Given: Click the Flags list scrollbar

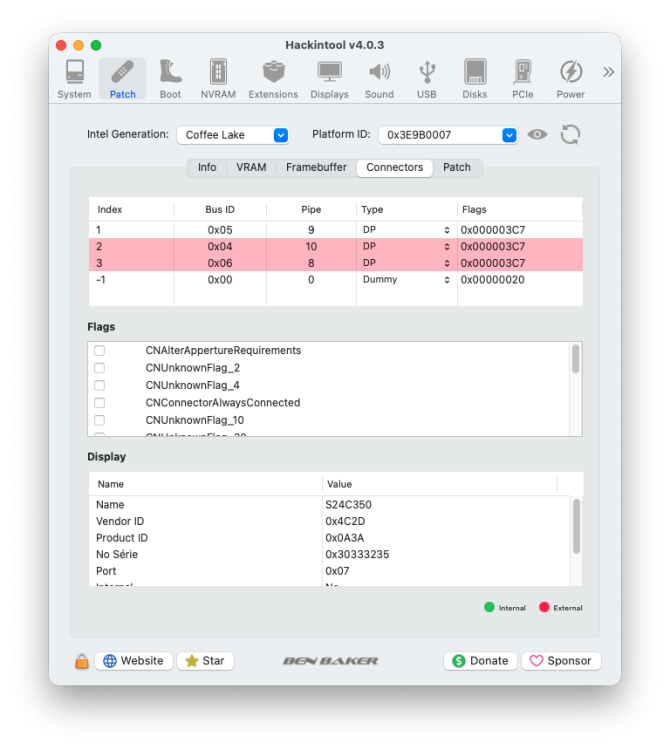Looking at the screenshot, I should pyautogui.click(x=576, y=359).
